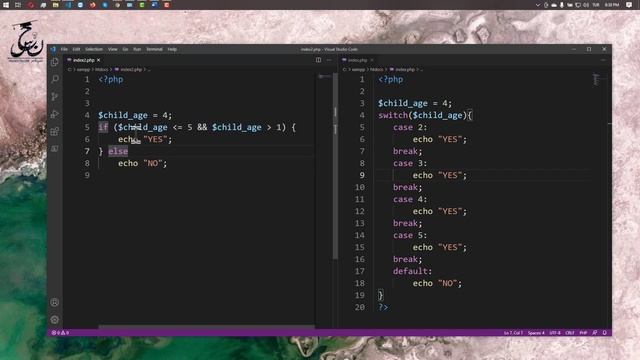Screen dimensions: 640x360
Task: Click xampp breadcrumb in left editor
Action: [x=83, y=69]
